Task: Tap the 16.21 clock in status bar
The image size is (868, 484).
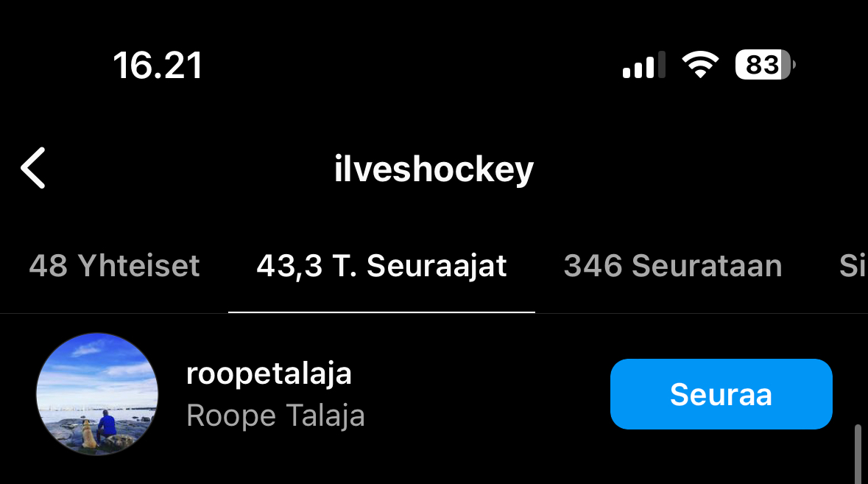Action: point(158,66)
